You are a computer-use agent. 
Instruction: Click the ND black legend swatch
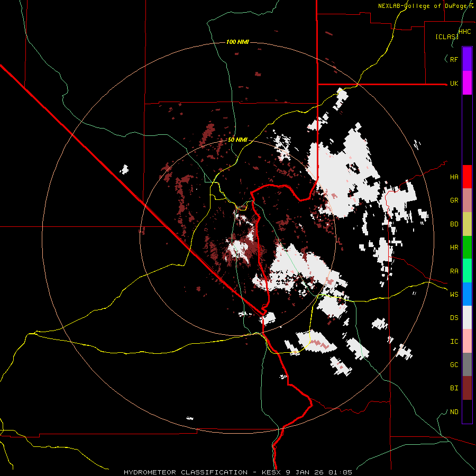coord(467,411)
